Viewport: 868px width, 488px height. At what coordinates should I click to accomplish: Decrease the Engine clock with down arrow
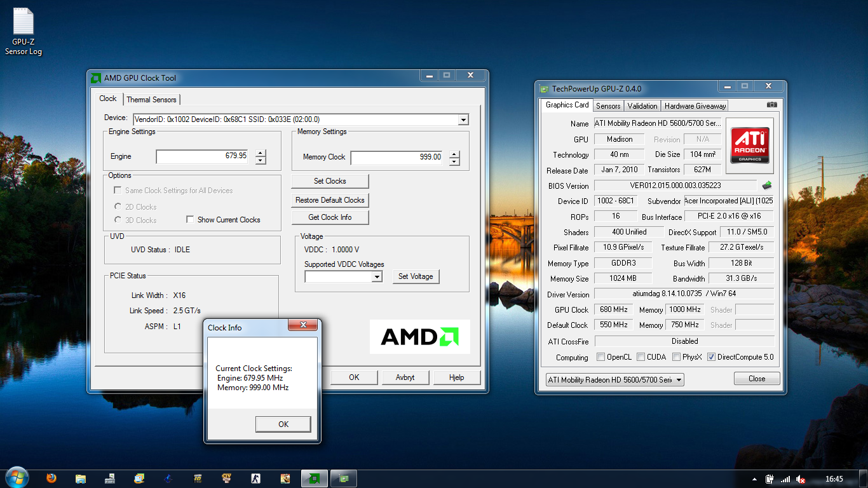tap(261, 160)
